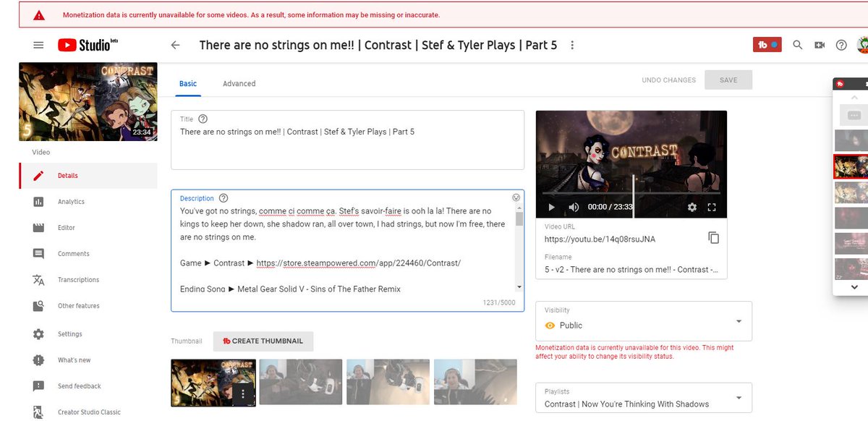Copy the video URL with copy icon
This screenshot has height=421, width=868.
pyautogui.click(x=713, y=238)
